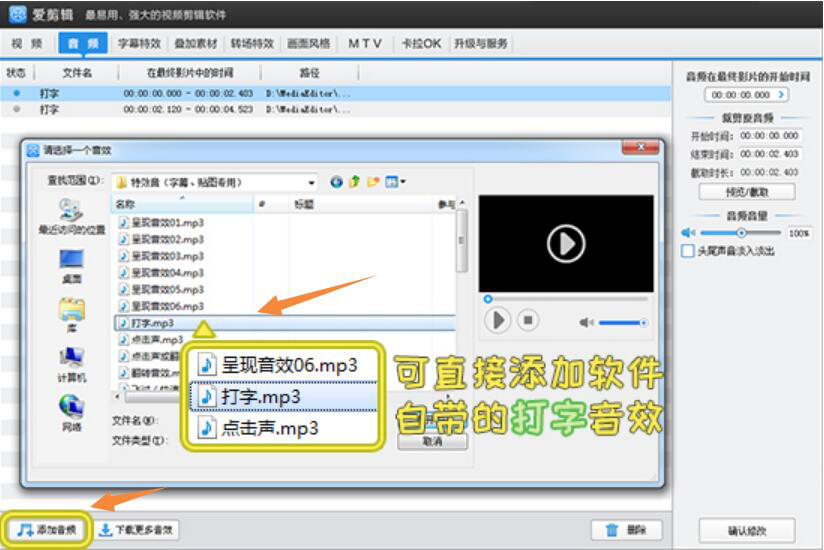Click the 确认修改 button
Viewport: 824px width, 550px height.
[746, 531]
